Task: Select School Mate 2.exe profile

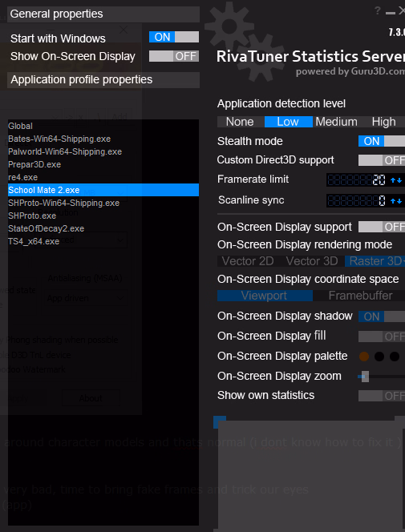Action: [x=103, y=190]
